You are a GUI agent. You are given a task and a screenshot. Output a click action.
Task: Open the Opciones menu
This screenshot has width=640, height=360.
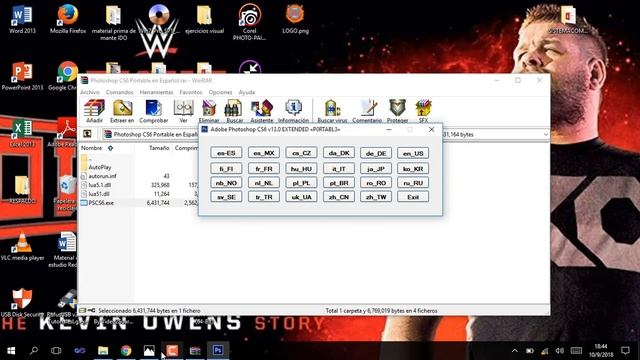[220, 92]
